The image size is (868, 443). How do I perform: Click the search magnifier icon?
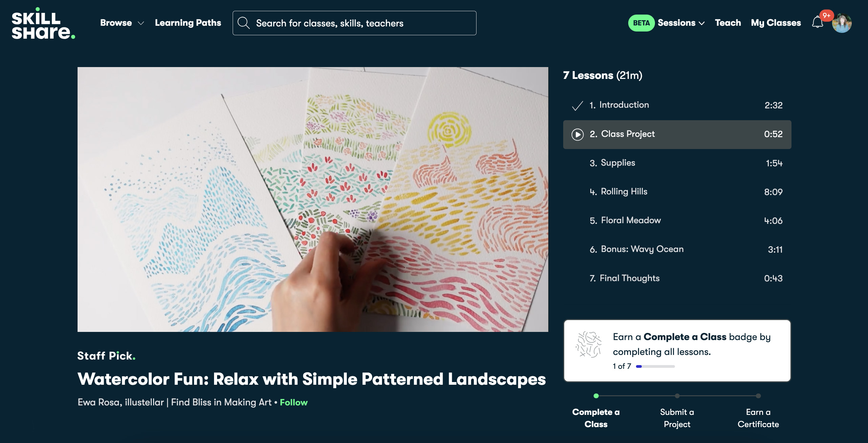point(244,23)
